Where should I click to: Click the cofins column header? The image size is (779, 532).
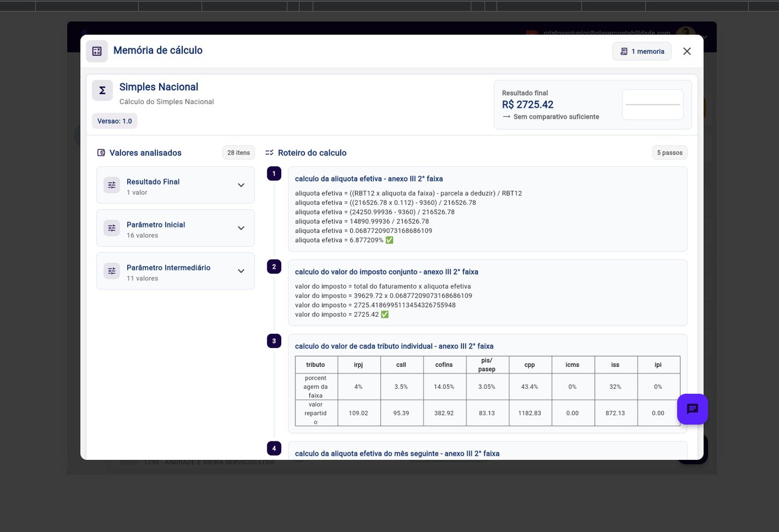coord(445,365)
